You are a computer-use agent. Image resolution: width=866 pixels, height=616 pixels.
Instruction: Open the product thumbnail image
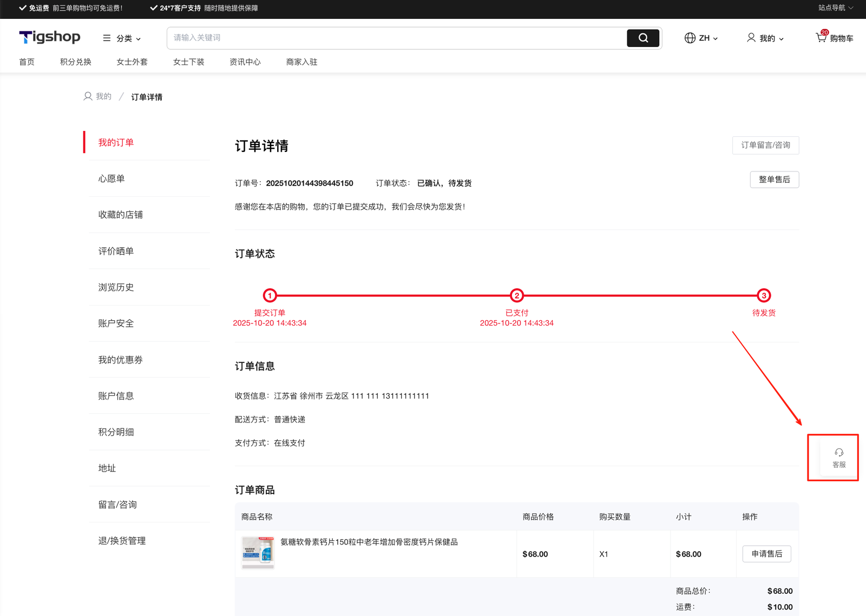coord(258,552)
